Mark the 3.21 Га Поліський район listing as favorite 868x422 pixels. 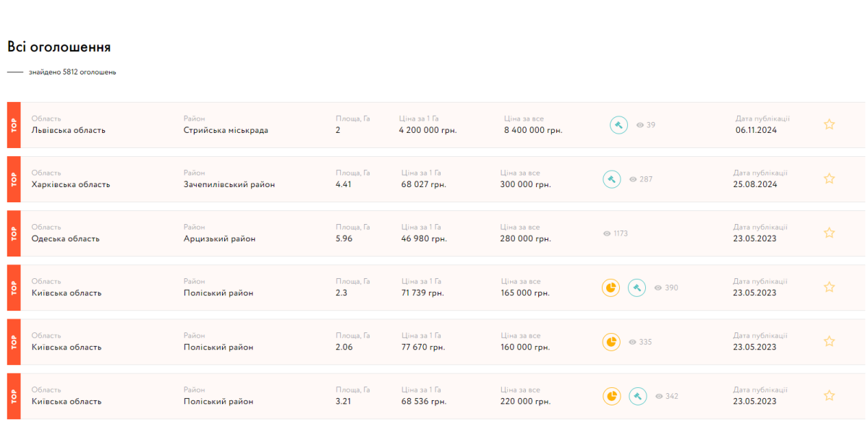829,395
